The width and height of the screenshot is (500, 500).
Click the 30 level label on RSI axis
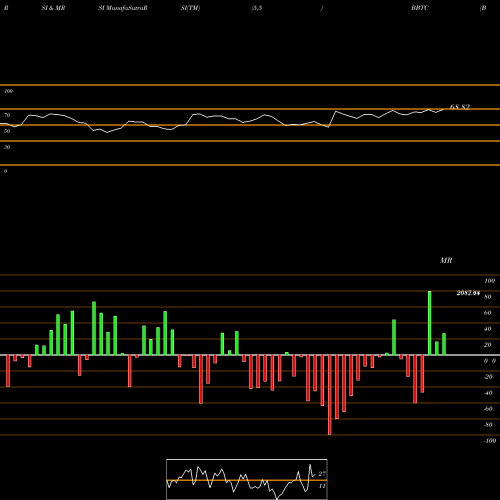tap(7, 147)
